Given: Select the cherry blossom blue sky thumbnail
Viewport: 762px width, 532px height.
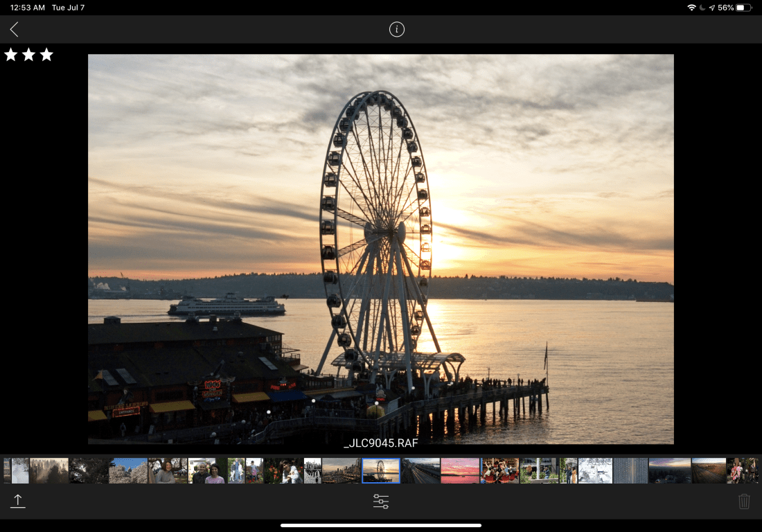Looking at the screenshot, I should point(128,470).
